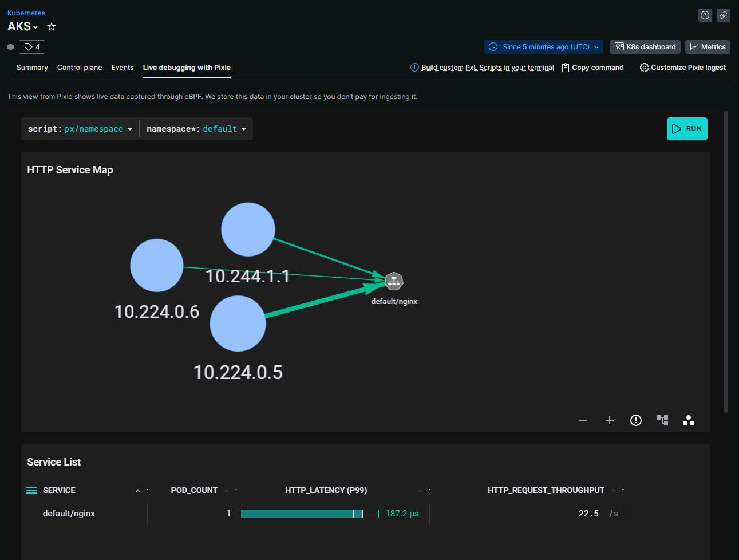Click the HTTP latency bar for default/nginx
739x560 pixels.
click(310, 514)
